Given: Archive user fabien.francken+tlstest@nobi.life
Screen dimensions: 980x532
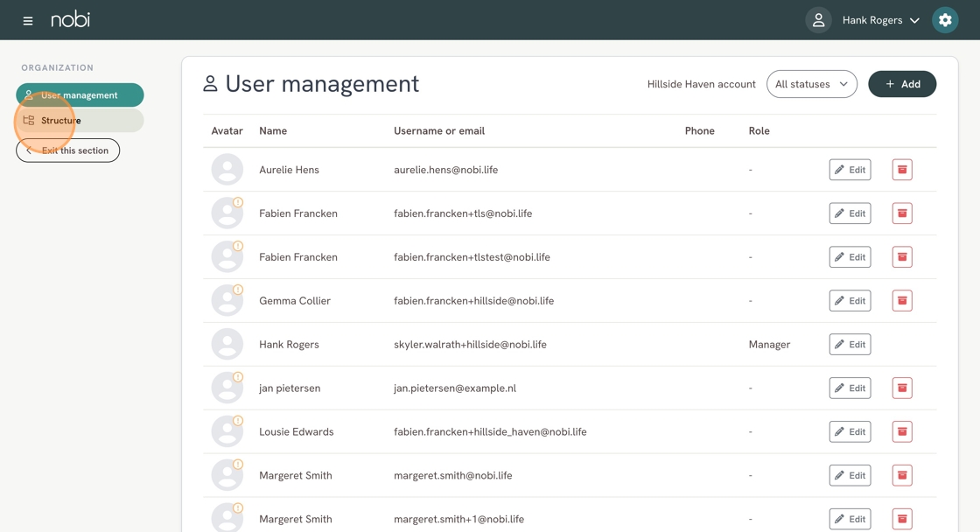Looking at the screenshot, I should click(x=902, y=257).
